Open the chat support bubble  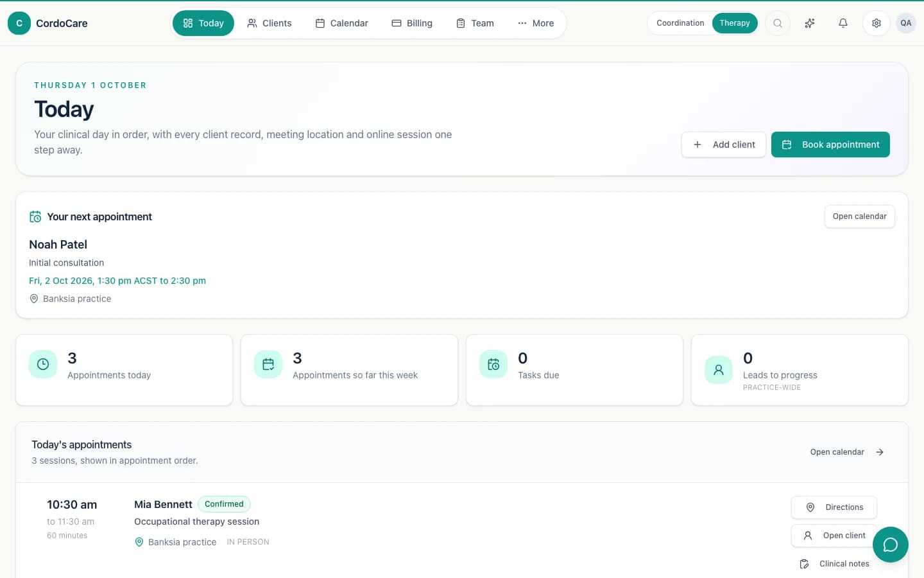tap(891, 545)
